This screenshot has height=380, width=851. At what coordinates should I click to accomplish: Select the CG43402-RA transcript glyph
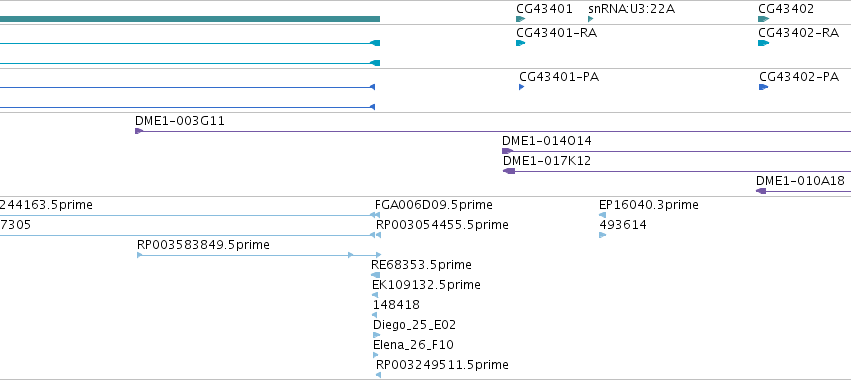(x=764, y=43)
